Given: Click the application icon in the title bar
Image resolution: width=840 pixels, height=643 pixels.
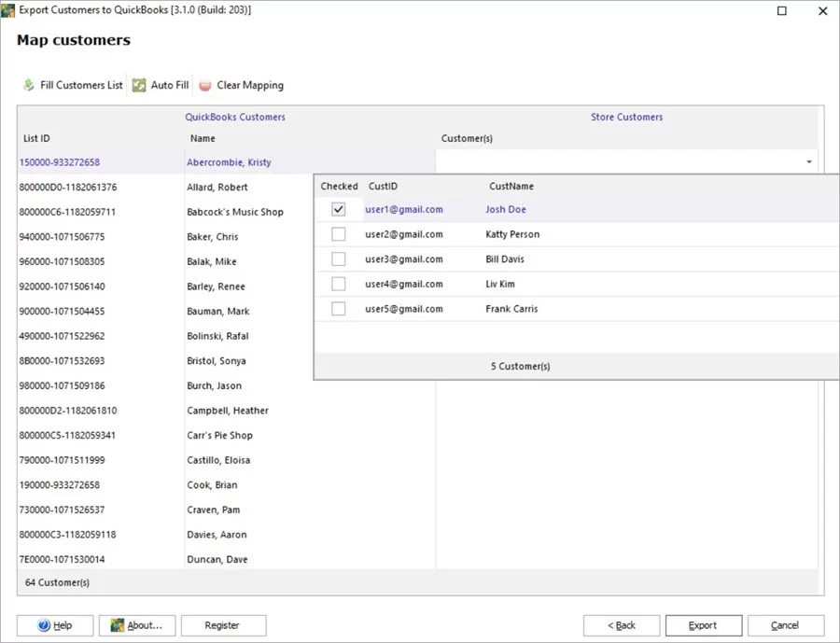Looking at the screenshot, I should (x=9, y=10).
